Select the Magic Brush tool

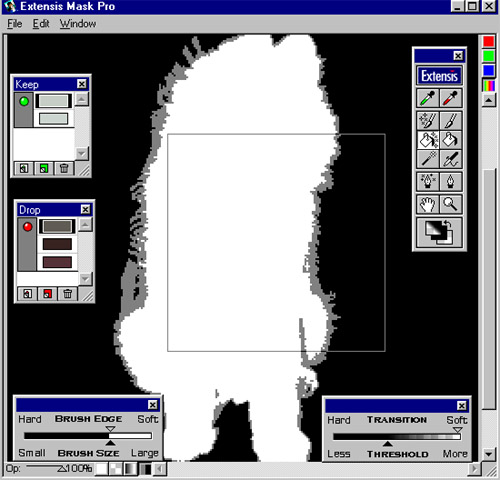pyautogui.click(x=427, y=121)
